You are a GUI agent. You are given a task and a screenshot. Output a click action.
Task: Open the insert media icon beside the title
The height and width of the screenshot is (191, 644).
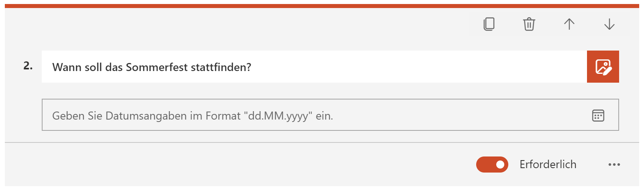coord(603,67)
